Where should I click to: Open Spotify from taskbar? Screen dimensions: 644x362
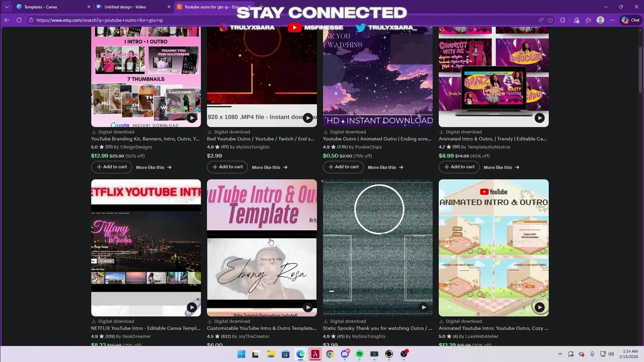[x=359, y=354]
